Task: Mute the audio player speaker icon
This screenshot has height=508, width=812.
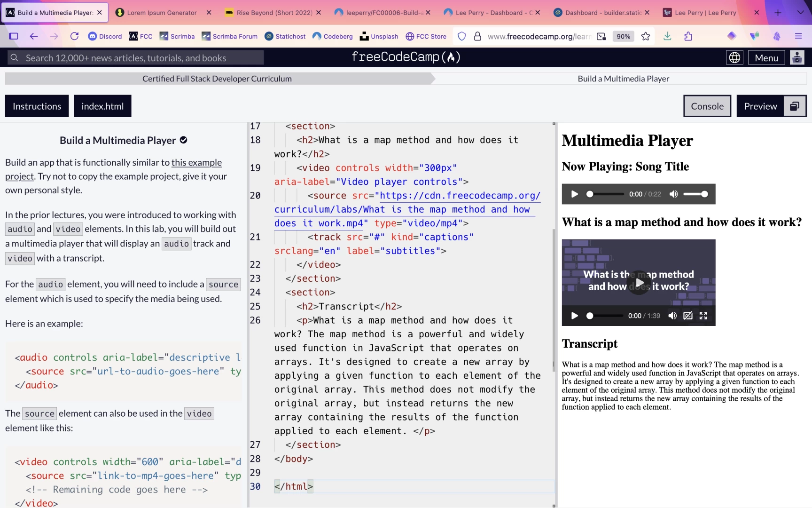Action: click(673, 194)
